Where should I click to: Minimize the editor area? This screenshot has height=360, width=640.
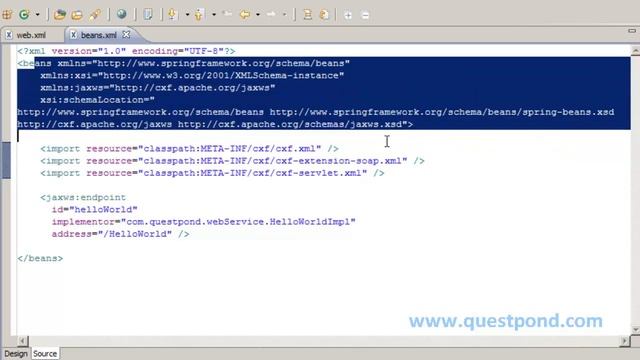point(632,31)
